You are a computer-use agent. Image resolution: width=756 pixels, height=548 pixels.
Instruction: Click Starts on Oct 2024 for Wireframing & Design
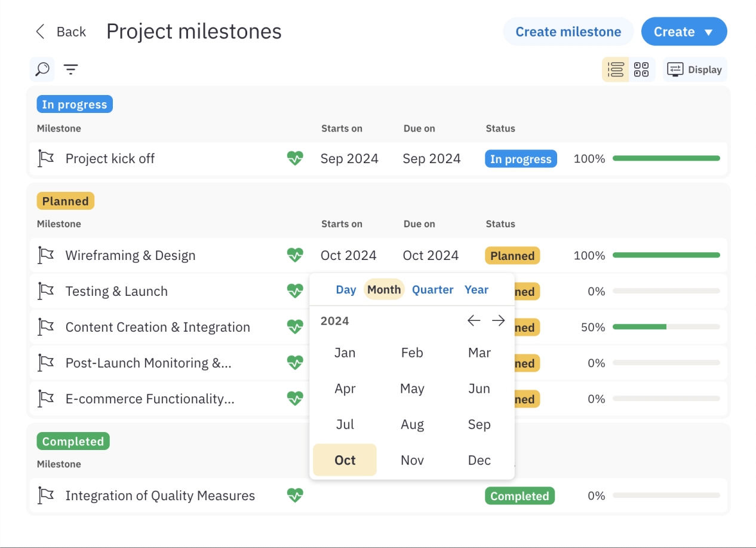(348, 255)
